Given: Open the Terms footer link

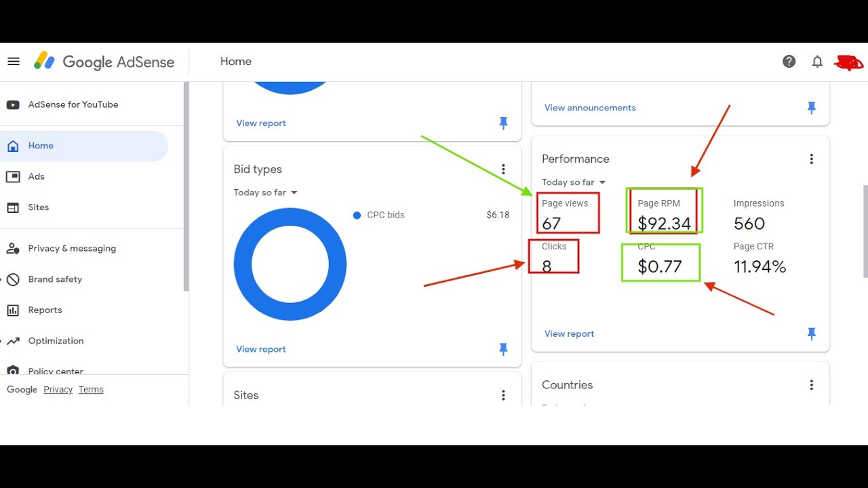Looking at the screenshot, I should point(91,390).
